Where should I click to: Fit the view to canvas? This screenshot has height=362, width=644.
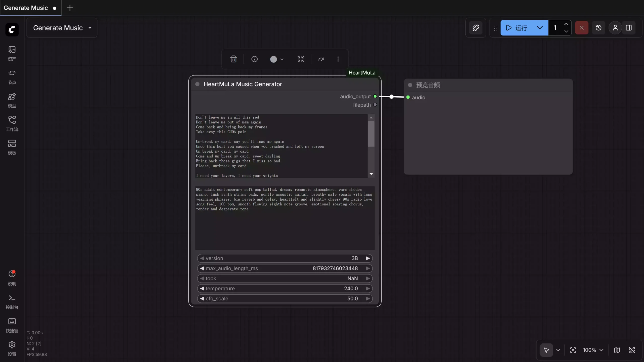[573, 350]
